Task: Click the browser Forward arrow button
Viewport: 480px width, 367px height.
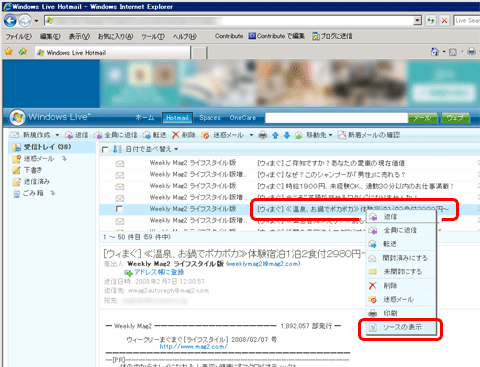Action: click(x=24, y=21)
